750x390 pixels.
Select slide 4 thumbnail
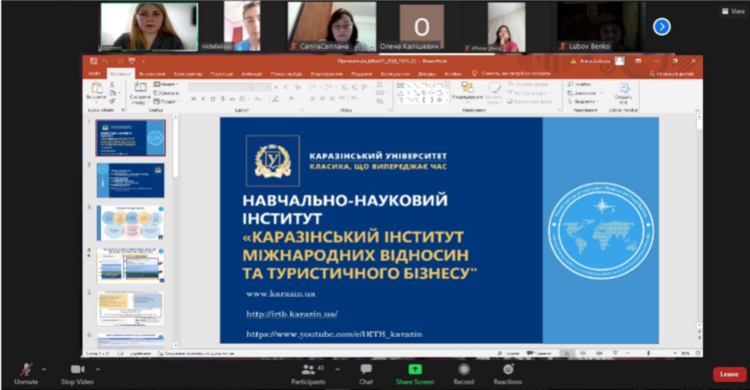click(130, 266)
